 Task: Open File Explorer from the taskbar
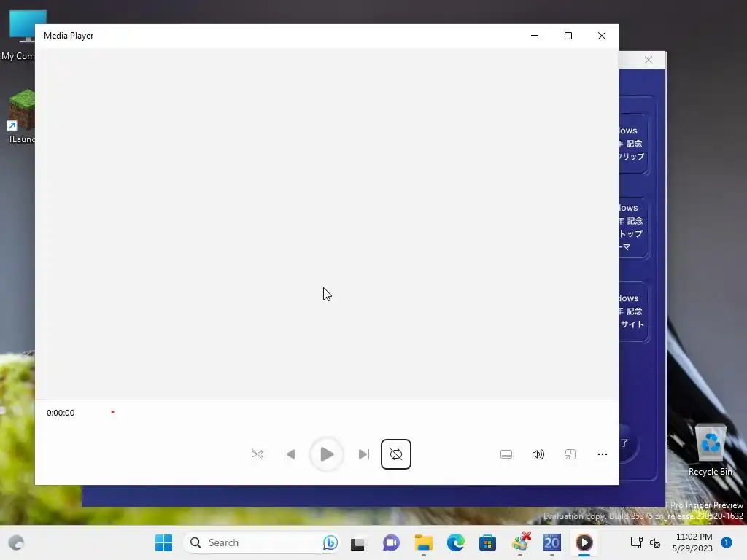point(424,542)
